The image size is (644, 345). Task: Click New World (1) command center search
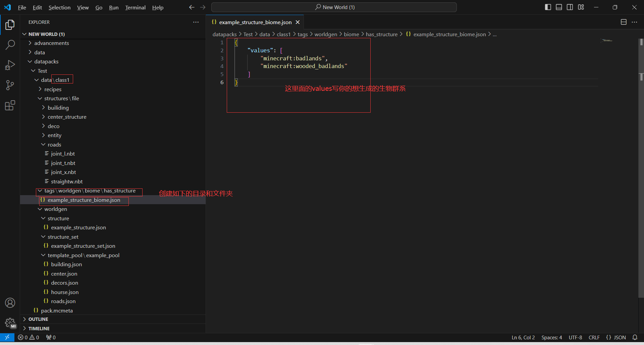tap(334, 7)
